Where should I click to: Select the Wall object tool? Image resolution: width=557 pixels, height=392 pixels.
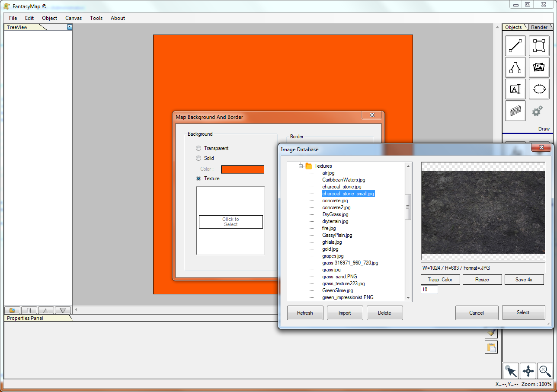[515, 111]
